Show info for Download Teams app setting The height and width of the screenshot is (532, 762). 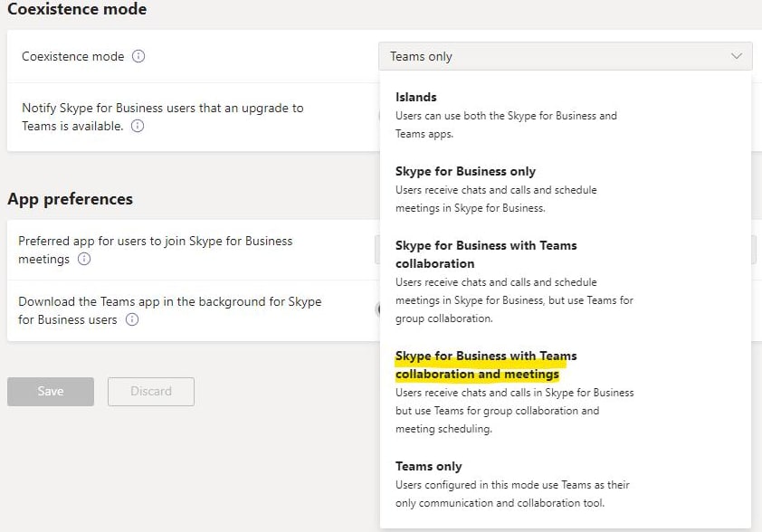[x=132, y=319]
